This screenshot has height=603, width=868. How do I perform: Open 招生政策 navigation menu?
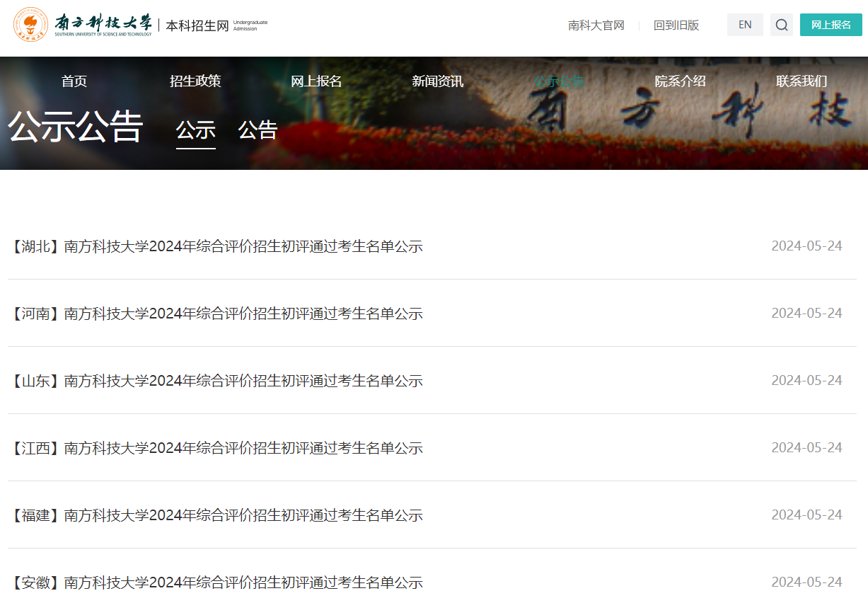[x=195, y=81]
